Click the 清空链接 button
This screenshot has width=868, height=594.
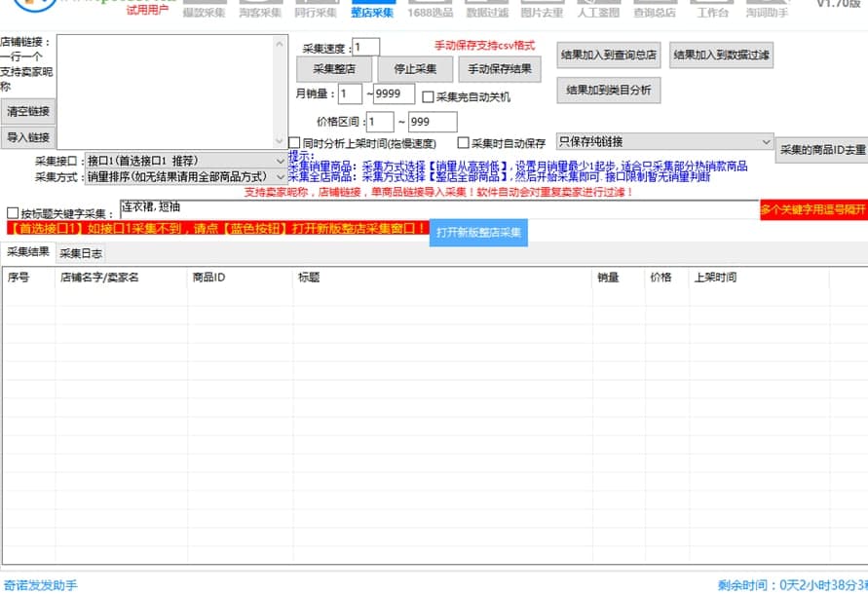[x=28, y=111]
